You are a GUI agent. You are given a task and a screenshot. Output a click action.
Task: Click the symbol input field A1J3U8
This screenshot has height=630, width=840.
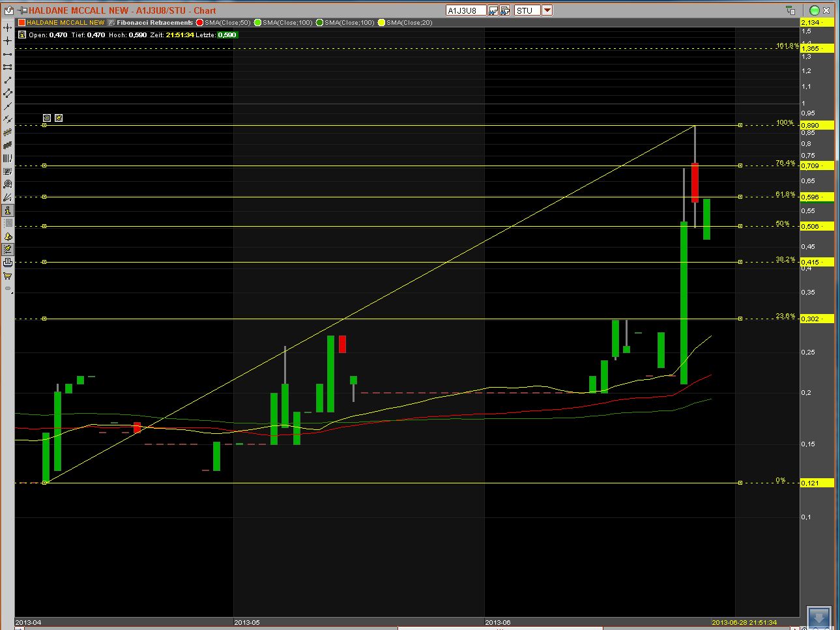466,10
